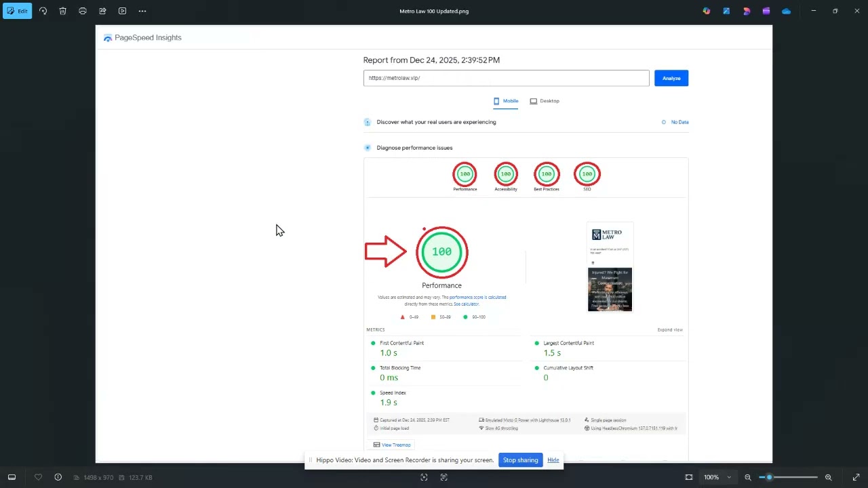The image size is (868, 488).
Task: Delete the image using the trash icon
Action: click(62, 11)
